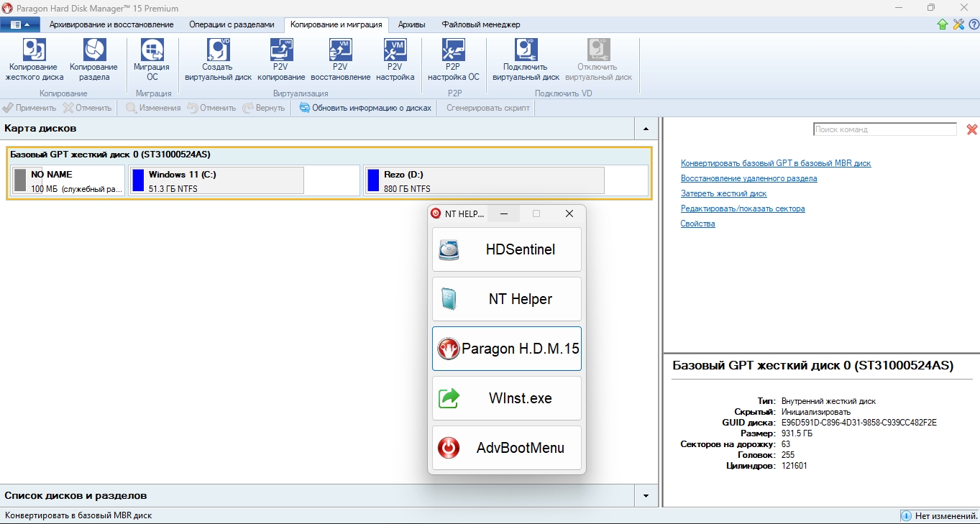Click the Поиск команд search field
This screenshot has width=980, height=524.
[x=885, y=129]
